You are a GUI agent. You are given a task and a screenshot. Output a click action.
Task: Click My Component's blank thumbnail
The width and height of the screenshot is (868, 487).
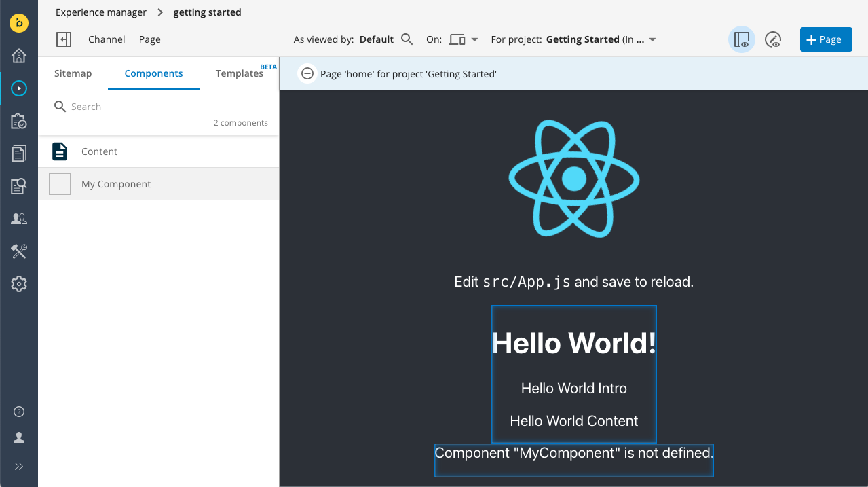coord(60,184)
